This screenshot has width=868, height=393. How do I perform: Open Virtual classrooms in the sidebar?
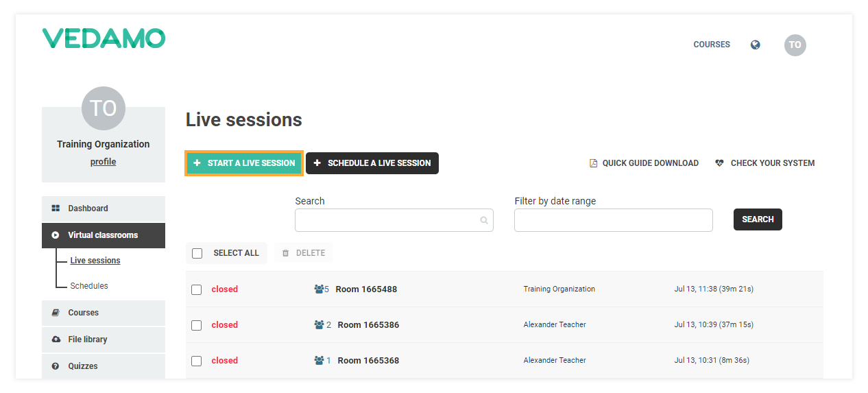(x=104, y=235)
